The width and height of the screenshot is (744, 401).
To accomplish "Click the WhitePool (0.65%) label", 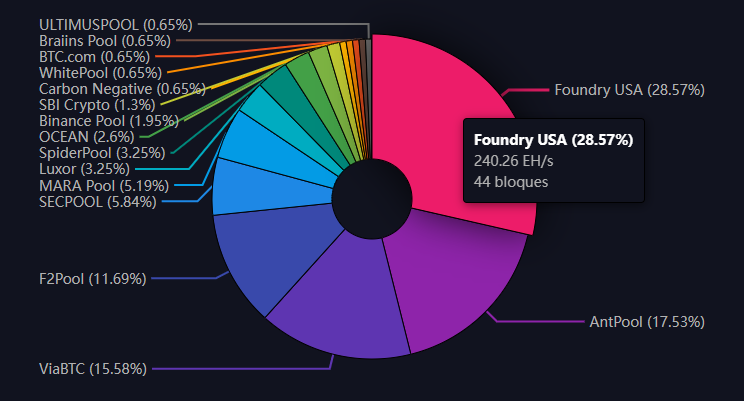I will (101, 73).
